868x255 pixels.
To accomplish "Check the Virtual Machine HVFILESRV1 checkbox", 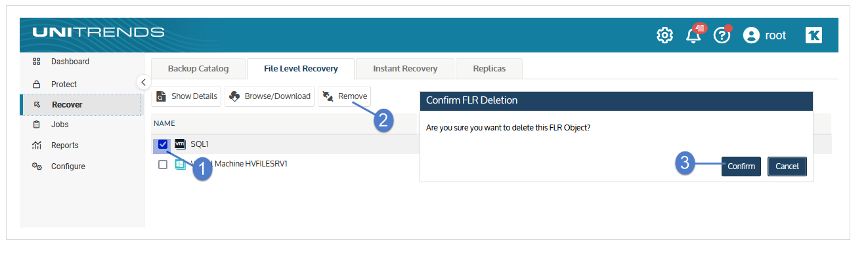I will [x=163, y=165].
